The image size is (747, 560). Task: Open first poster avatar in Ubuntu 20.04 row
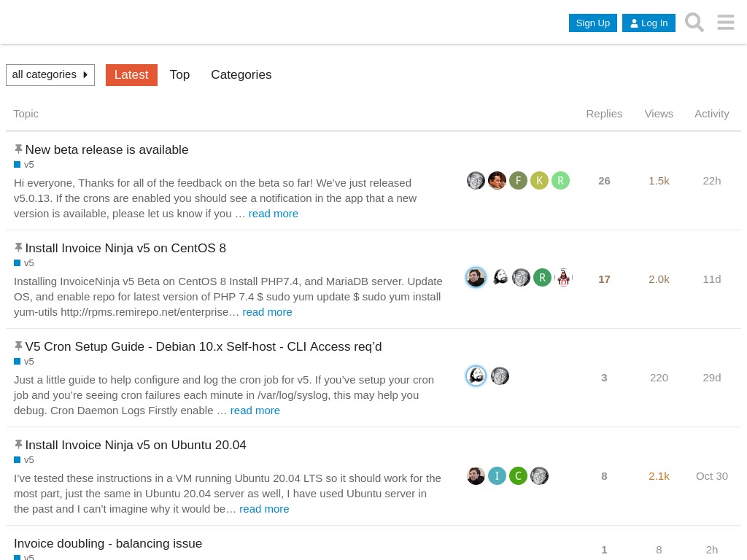point(476,475)
